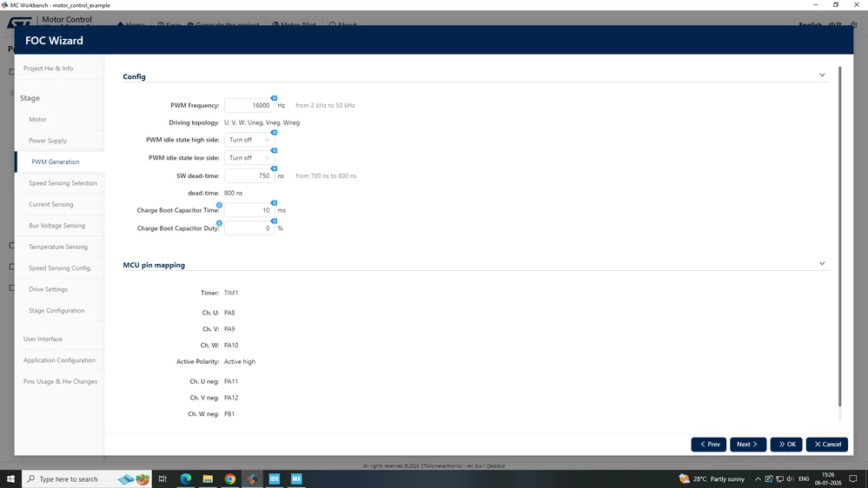This screenshot has width=868, height=488.
Task: Click 'PA11' Ch. U neg value
Action: click(x=231, y=381)
